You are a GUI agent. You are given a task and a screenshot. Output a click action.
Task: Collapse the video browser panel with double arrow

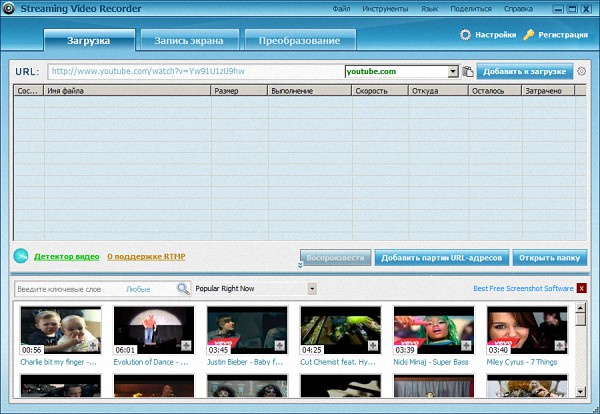tap(298, 265)
